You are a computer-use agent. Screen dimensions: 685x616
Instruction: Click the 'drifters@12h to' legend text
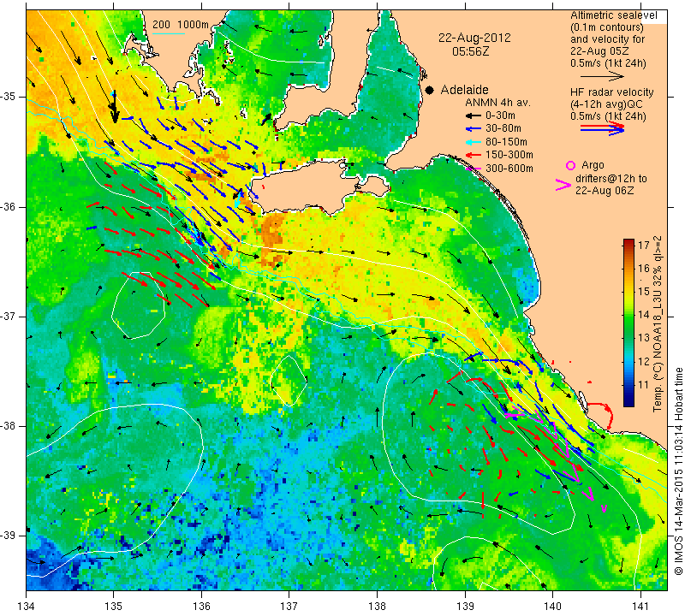coord(611,179)
